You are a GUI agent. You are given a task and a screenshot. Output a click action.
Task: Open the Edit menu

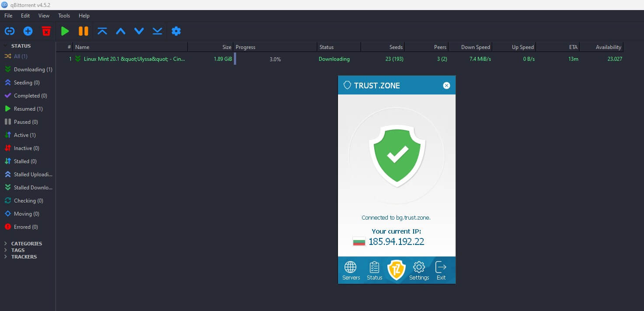coord(25,16)
